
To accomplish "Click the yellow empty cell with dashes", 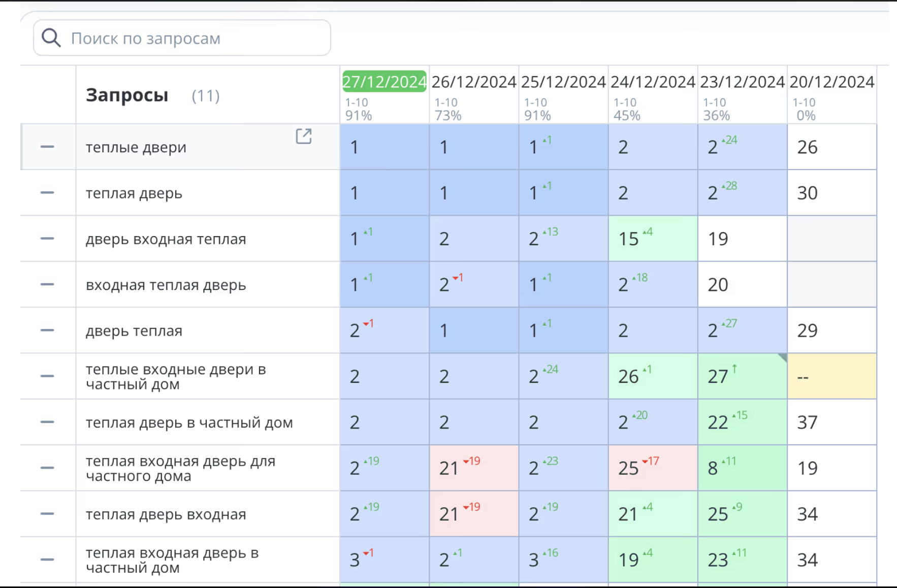I will tap(831, 376).
